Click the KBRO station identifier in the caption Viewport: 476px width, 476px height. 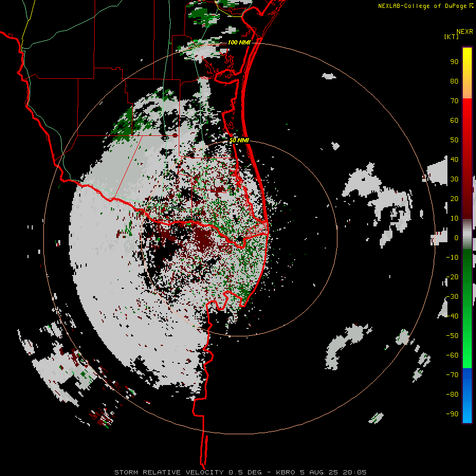[286, 472]
